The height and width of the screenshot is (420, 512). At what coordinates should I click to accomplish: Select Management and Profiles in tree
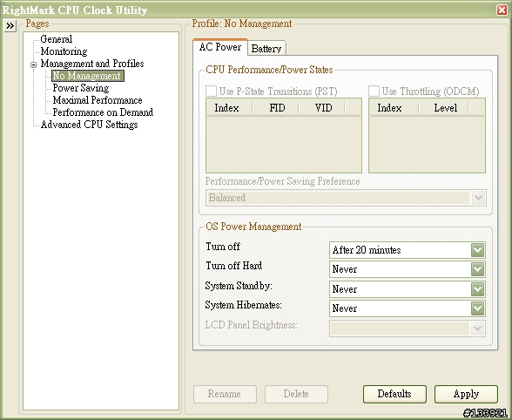pos(92,64)
